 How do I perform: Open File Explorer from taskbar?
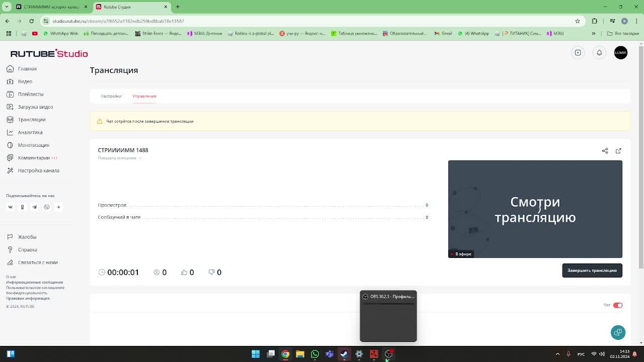(300, 354)
